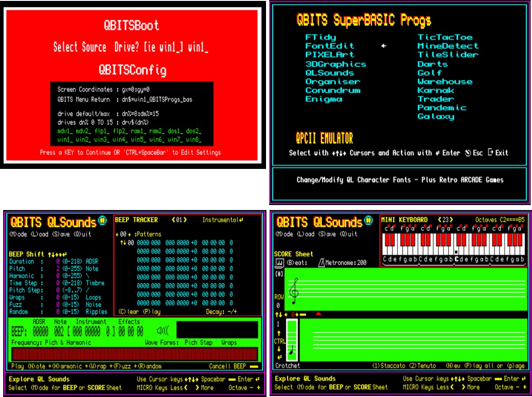This screenshot has width=532, height=397.
Task: Click (M)ode in the BEEP Tracker screen
Action: [18, 234]
